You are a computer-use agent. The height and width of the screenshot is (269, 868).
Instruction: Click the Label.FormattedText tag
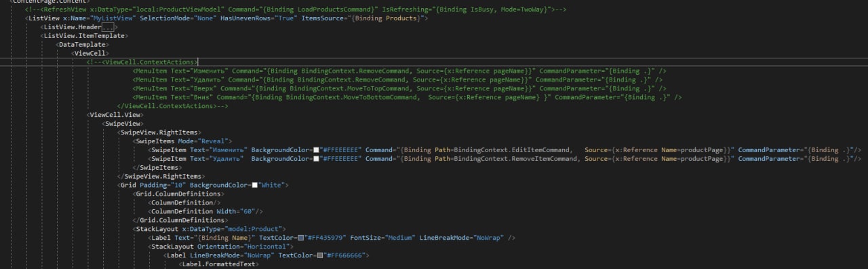point(218,264)
